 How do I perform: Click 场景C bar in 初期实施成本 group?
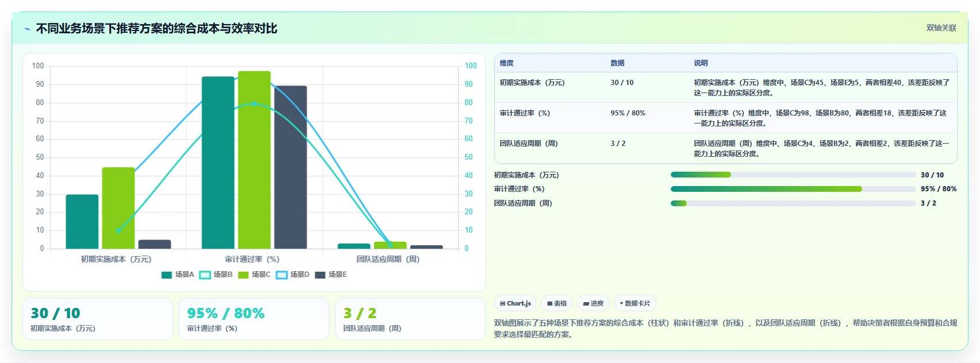118,208
